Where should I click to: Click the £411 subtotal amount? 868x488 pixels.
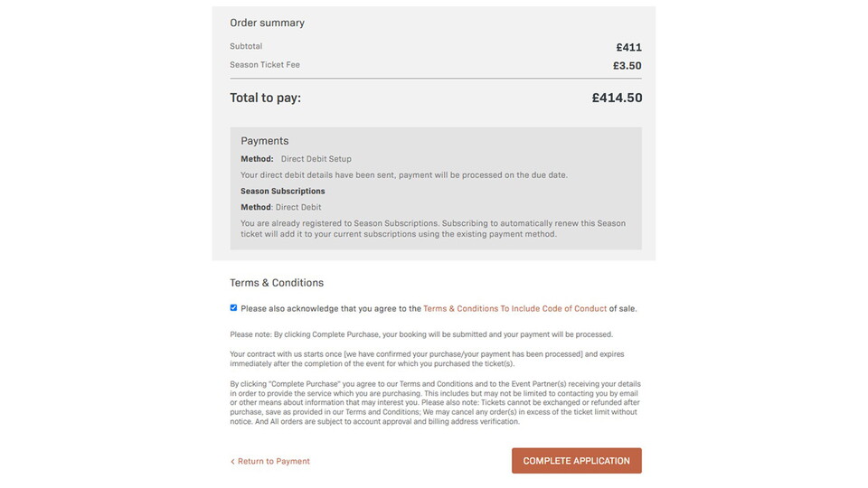click(628, 48)
